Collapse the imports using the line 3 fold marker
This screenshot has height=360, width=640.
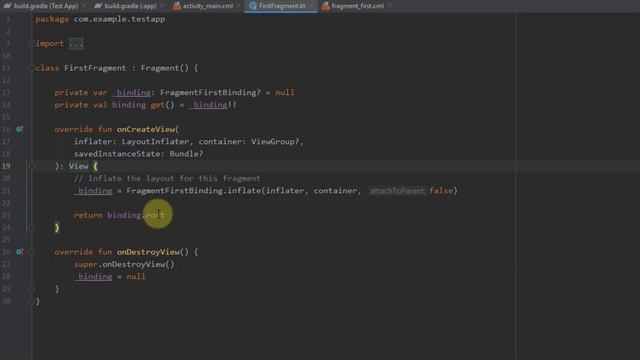(x=31, y=44)
